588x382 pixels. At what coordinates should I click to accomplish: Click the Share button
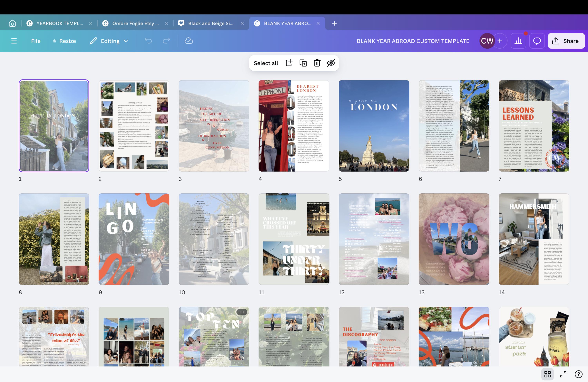[566, 41]
